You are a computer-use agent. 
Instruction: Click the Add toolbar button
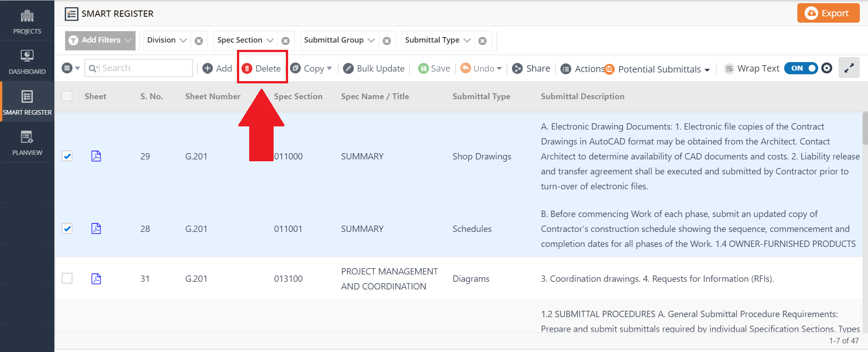(x=217, y=68)
